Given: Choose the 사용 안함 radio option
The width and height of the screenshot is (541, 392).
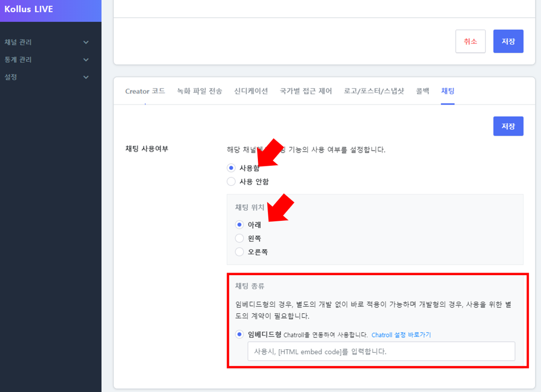Looking at the screenshot, I should click(x=231, y=182).
